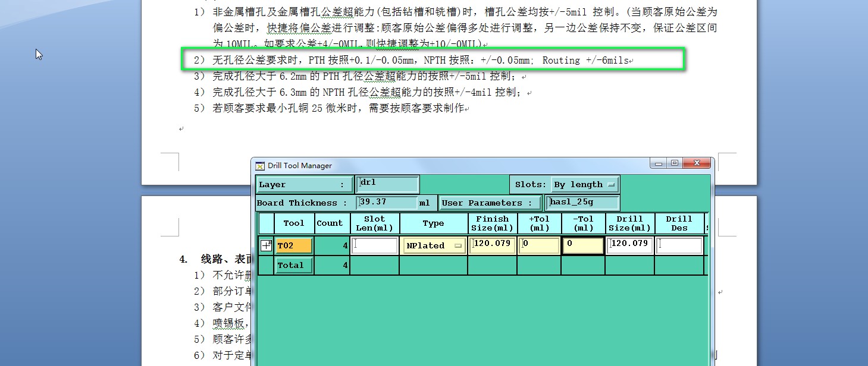Click the Finish Size 120.079 field
This screenshot has width=868, height=366.
pos(492,245)
